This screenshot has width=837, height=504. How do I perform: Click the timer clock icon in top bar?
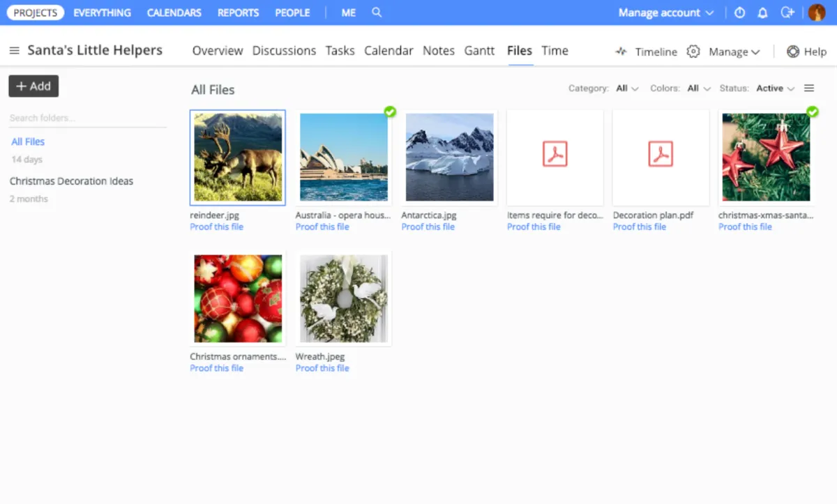(x=740, y=13)
